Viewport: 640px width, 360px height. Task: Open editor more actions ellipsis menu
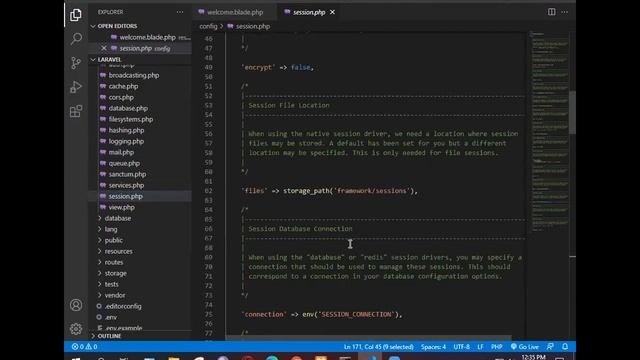coord(564,12)
